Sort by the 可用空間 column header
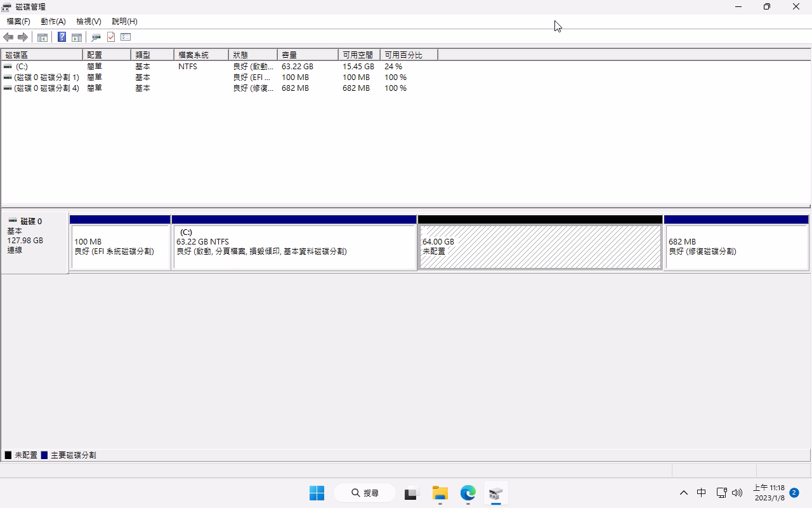This screenshot has height=508, width=812. (x=359, y=55)
